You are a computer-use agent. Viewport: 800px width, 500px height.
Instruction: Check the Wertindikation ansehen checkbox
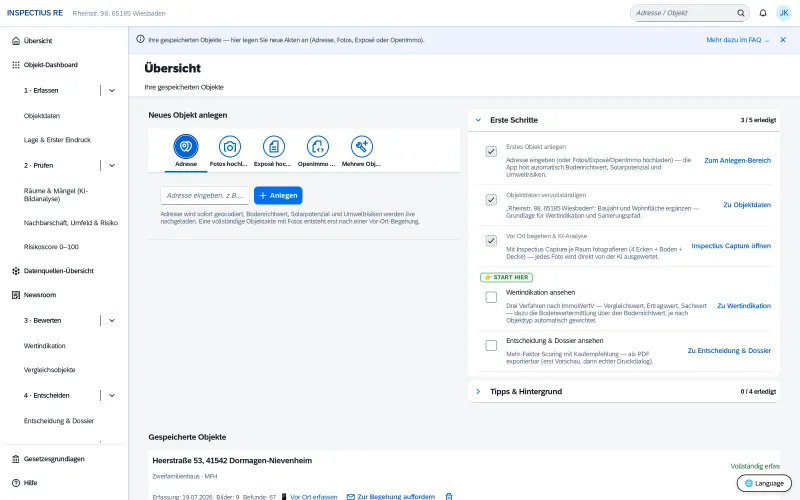click(x=491, y=297)
